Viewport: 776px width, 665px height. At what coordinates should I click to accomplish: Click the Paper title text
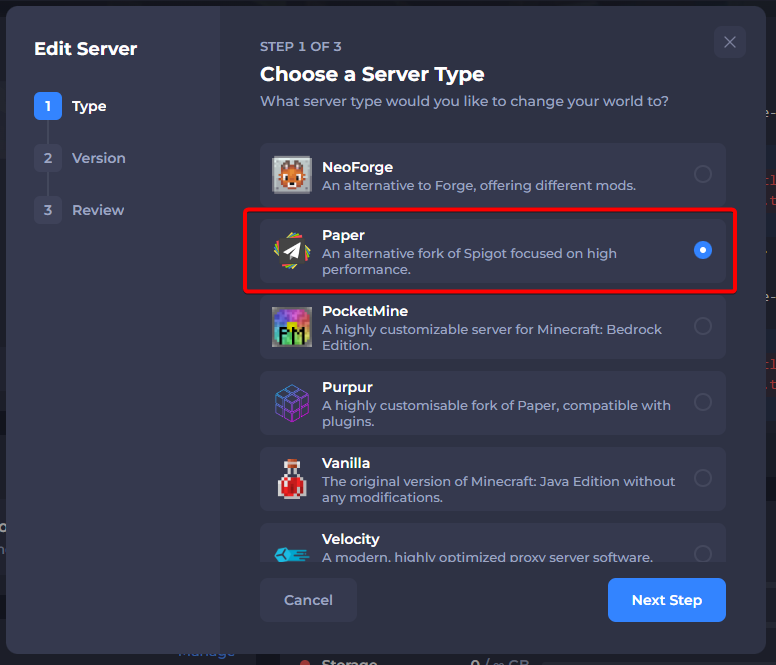pyautogui.click(x=343, y=235)
